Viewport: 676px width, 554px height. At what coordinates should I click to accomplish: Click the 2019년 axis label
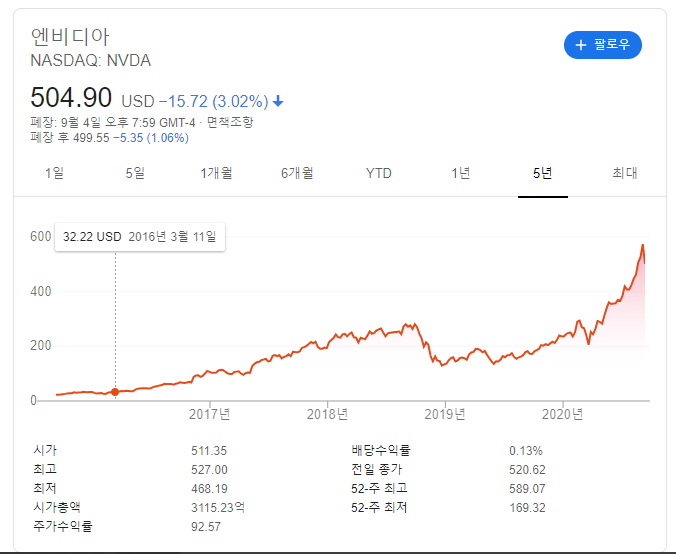445,414
